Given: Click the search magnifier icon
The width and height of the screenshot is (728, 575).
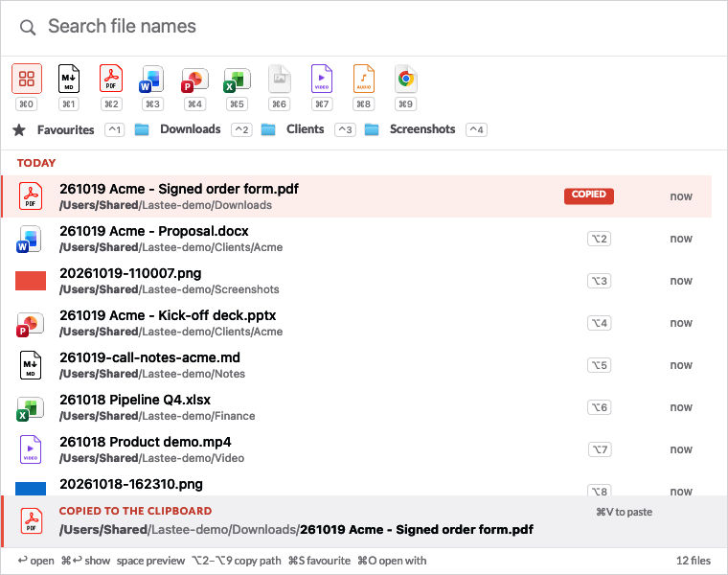Looking at the screenshot, I should (x=28, y=28).
